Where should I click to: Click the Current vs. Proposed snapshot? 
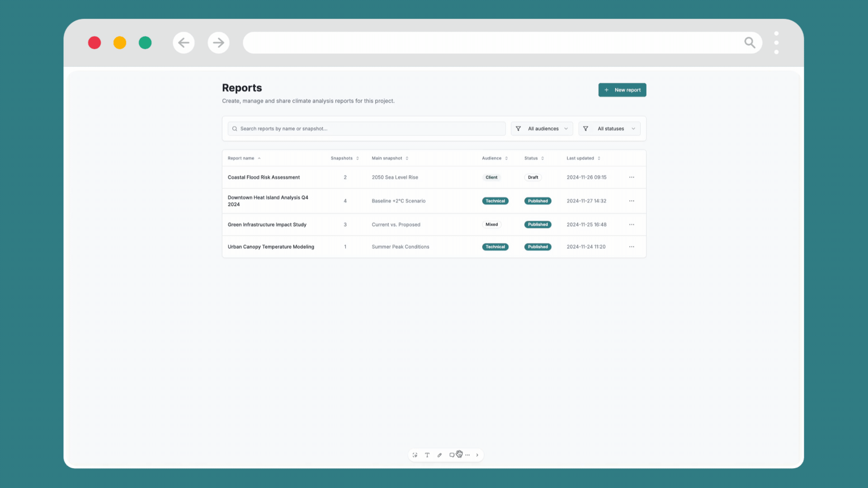396,225
